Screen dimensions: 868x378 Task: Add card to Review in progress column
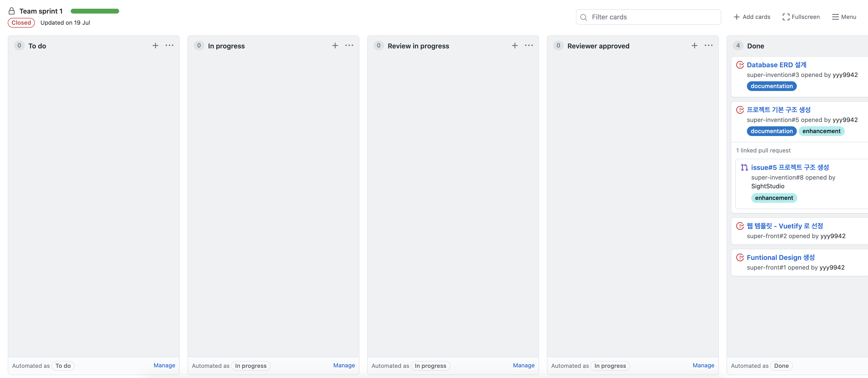(x=515, y=45)
